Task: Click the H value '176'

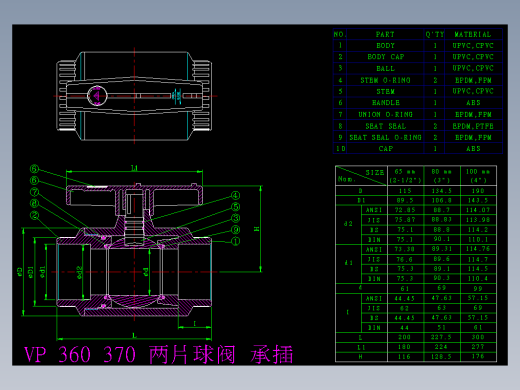Action: tap(478, 357)
